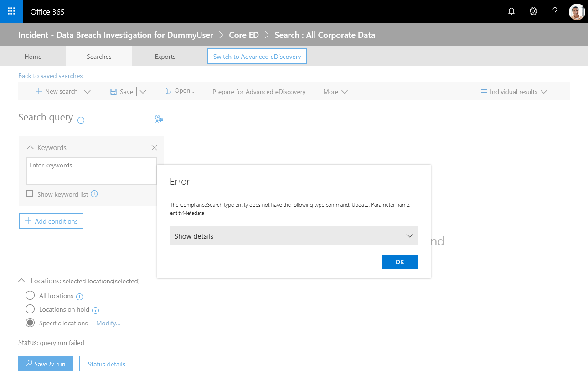The width and height of the screenshot is (588, 376).
Task: Click the Search : All Corporate Data breadcrumb
Action: [x=325, y=35]
